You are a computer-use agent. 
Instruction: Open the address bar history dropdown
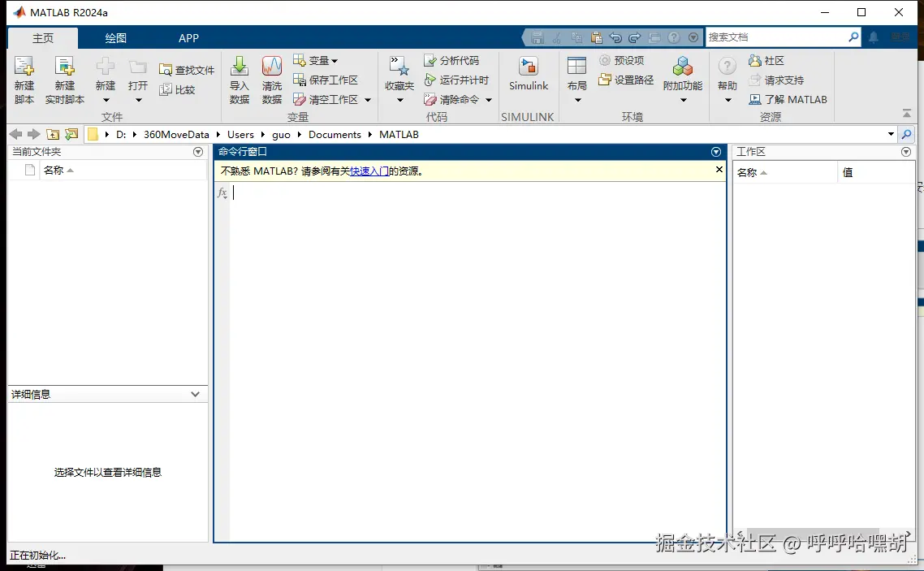(891, 134)
